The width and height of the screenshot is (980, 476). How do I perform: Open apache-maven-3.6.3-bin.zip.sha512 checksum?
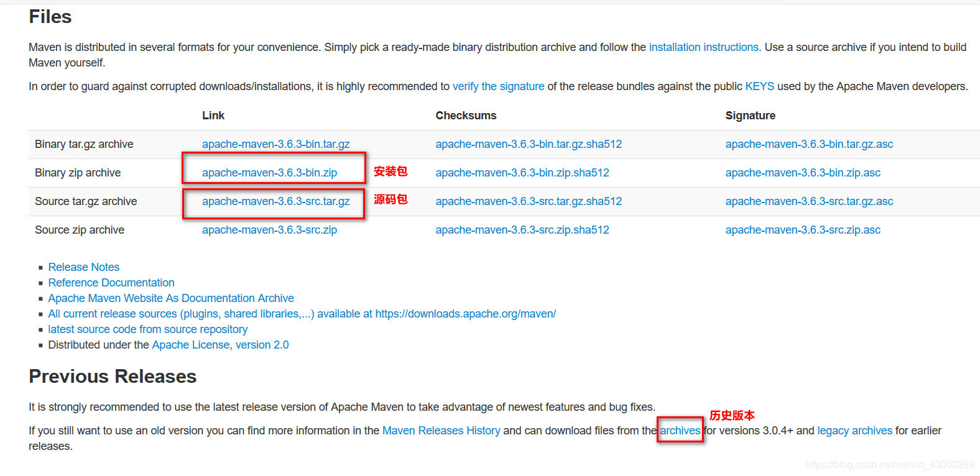(x=522, y=173)
